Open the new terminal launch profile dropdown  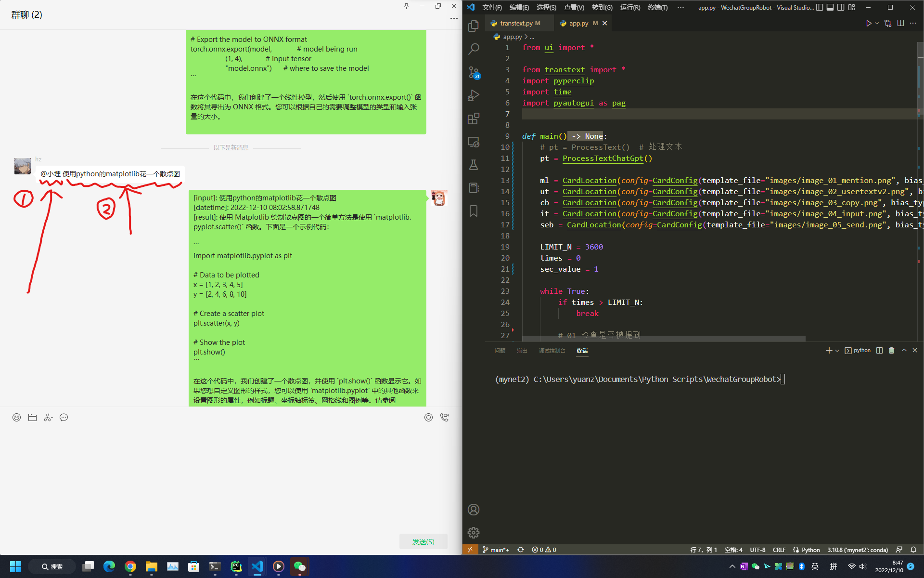click(837, 351)
